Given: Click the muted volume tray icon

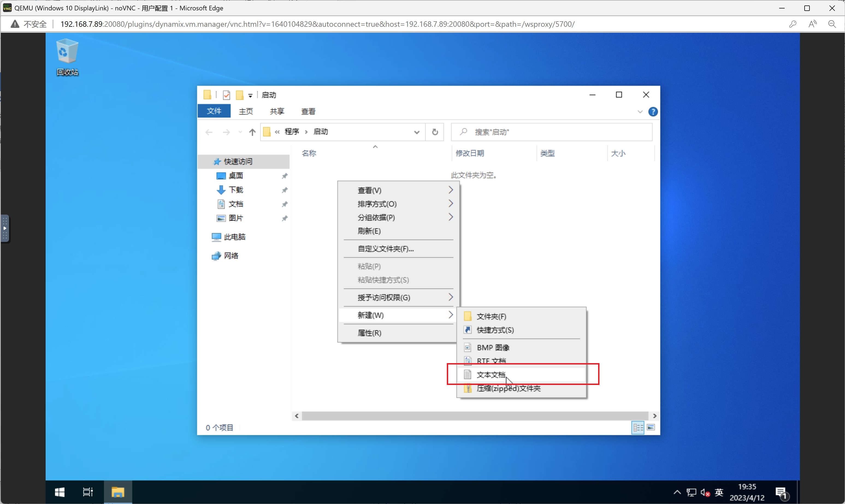Looking at the screenshot, I should pyautogui.click(x=705, y=493).
